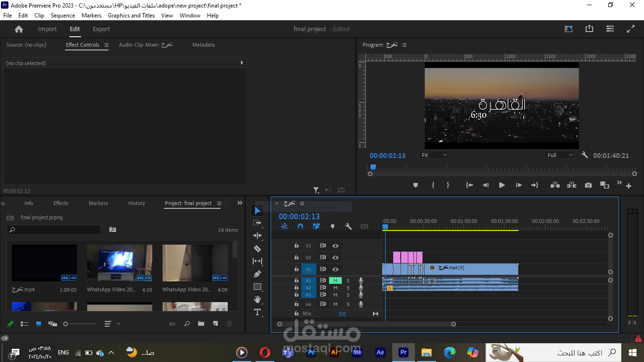644x362 pixels.
Task: Open the Full playback resolution dropdown
Action: 560,155
